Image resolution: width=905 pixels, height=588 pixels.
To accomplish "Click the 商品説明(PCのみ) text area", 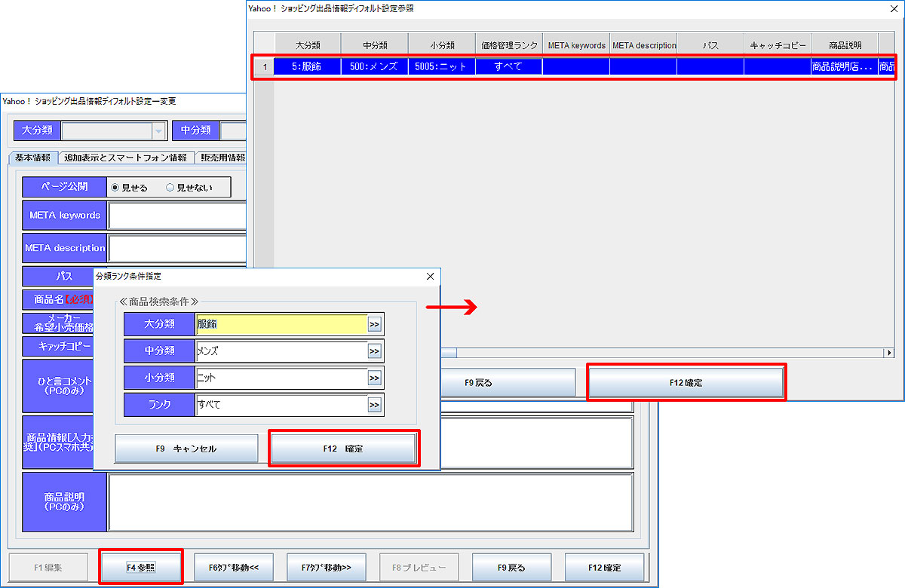I will 370,502.
